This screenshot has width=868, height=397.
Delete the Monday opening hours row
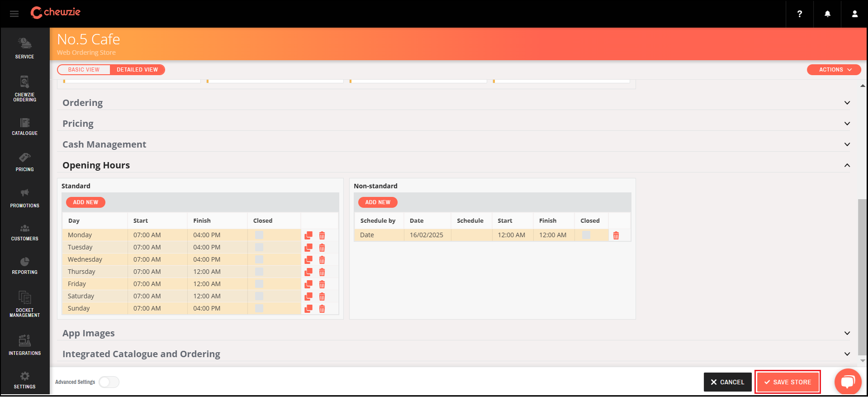tap(322, 235)
